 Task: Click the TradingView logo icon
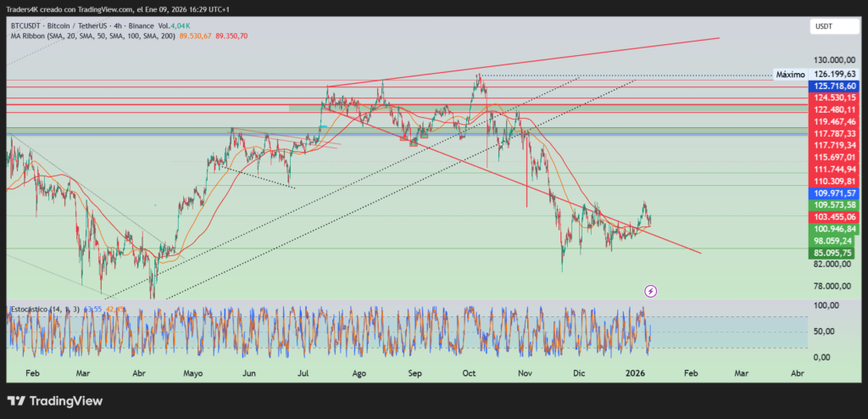tap(17, 400)
